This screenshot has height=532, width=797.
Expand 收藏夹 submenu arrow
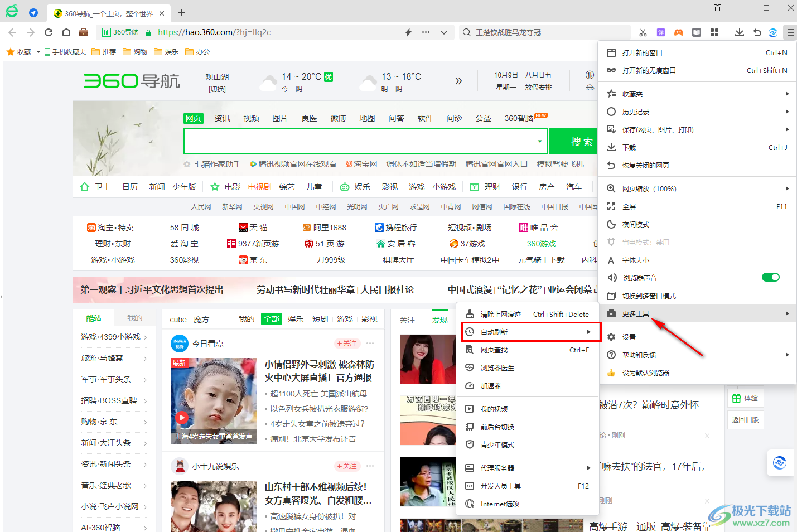[787, 94]
